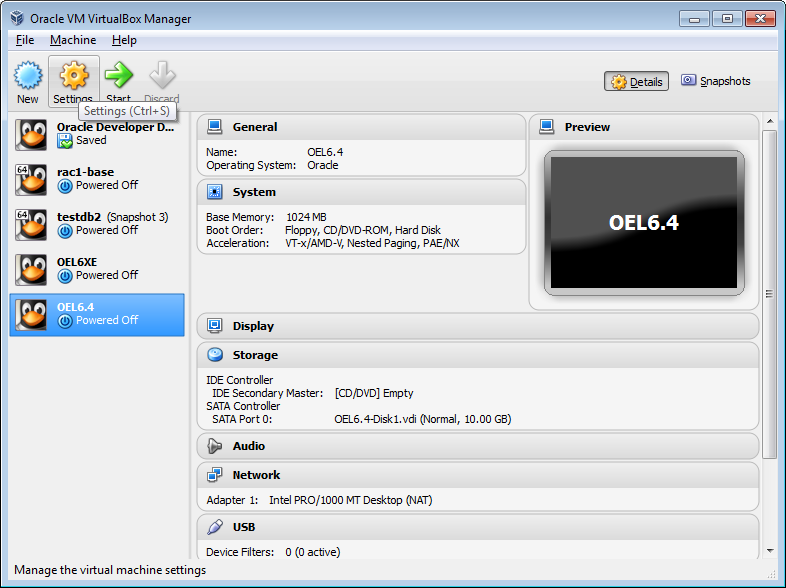786x588 pixels.
Task: Click the Snapshots camera icon
Action: pyautogui.click(x=688, y=80)
